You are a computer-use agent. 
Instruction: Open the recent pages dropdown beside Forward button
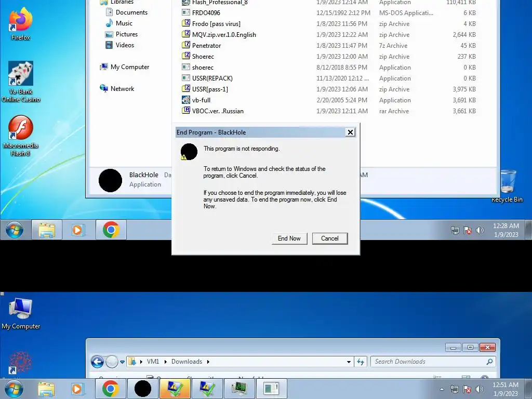click(122, 362)
